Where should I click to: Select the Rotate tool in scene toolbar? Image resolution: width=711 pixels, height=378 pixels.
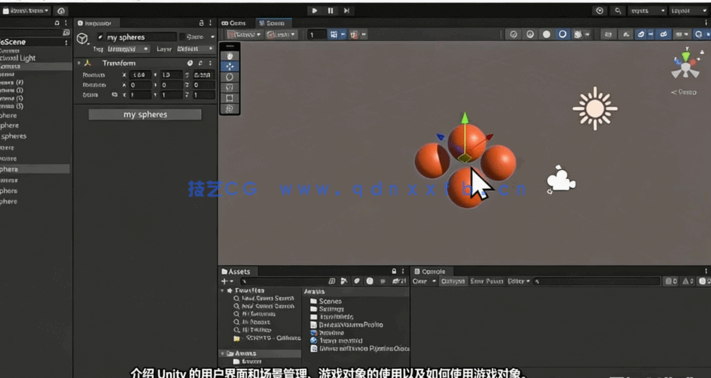230,77
